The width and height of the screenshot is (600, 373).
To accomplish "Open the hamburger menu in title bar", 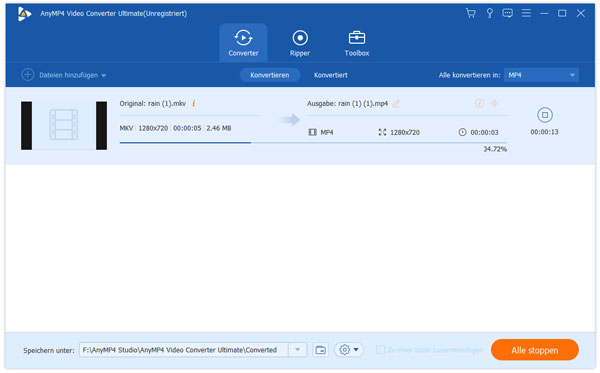I will pos(526,13).
